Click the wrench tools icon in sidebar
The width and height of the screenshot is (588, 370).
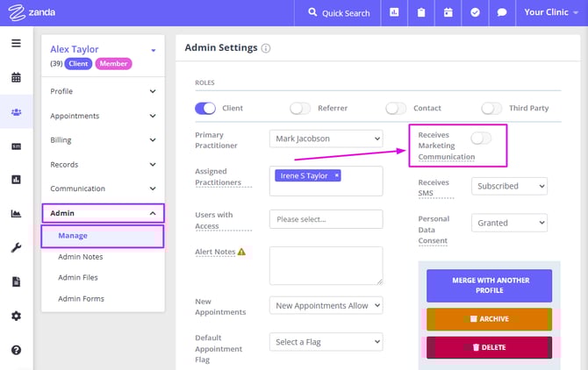pos(16,248)
